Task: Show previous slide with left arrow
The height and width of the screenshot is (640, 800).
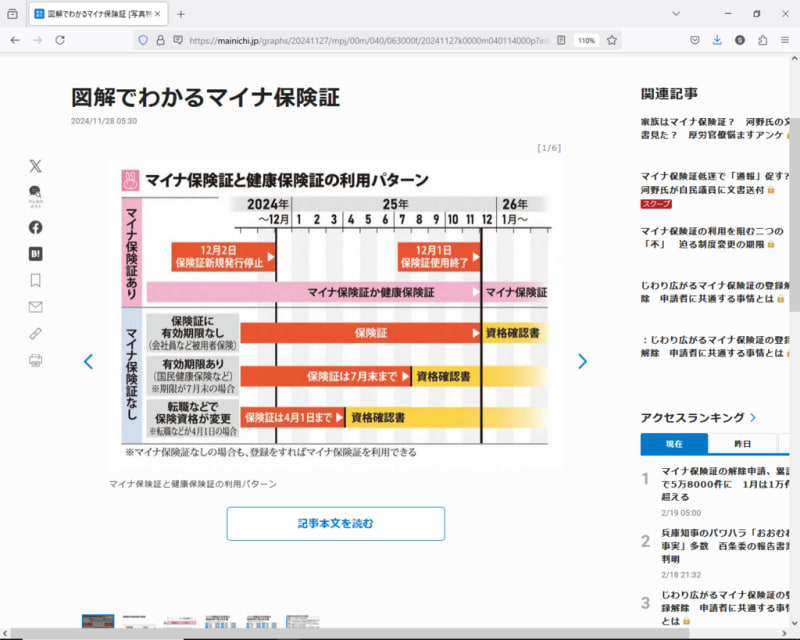Action: pos(88,361)
